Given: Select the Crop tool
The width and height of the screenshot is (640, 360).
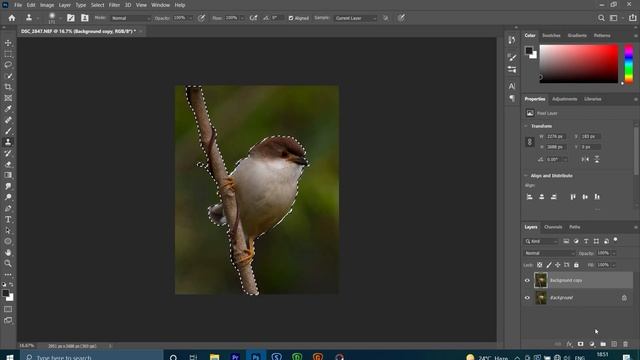Looking at the screenshot, I should click(x=8, y=87).
